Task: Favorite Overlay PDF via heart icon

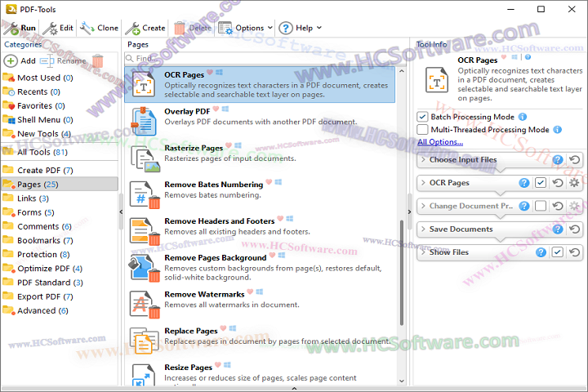Action: [x=216, y=109]
